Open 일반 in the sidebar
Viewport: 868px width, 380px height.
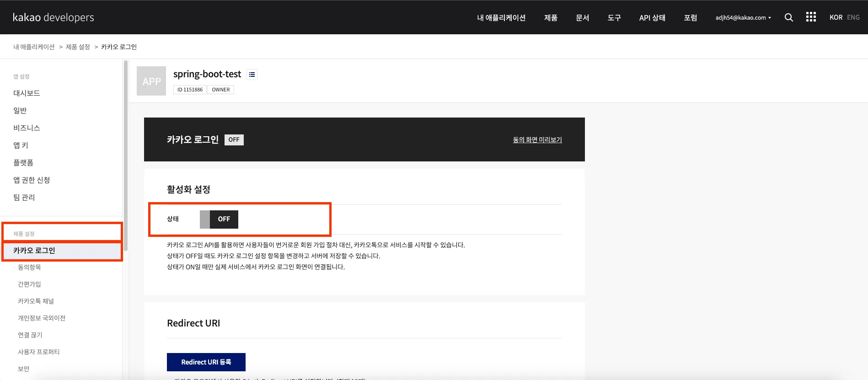[x=20, y=111]
